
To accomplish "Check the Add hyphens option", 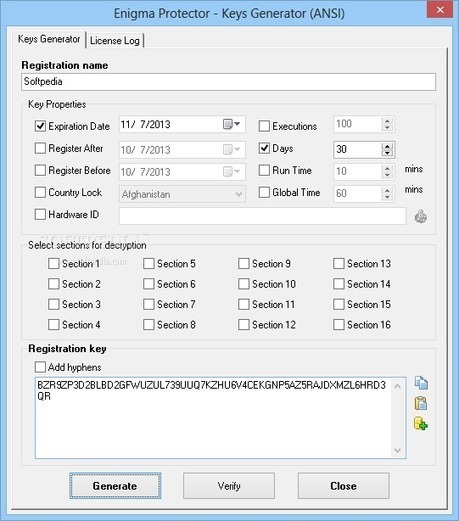I will 40,367.
